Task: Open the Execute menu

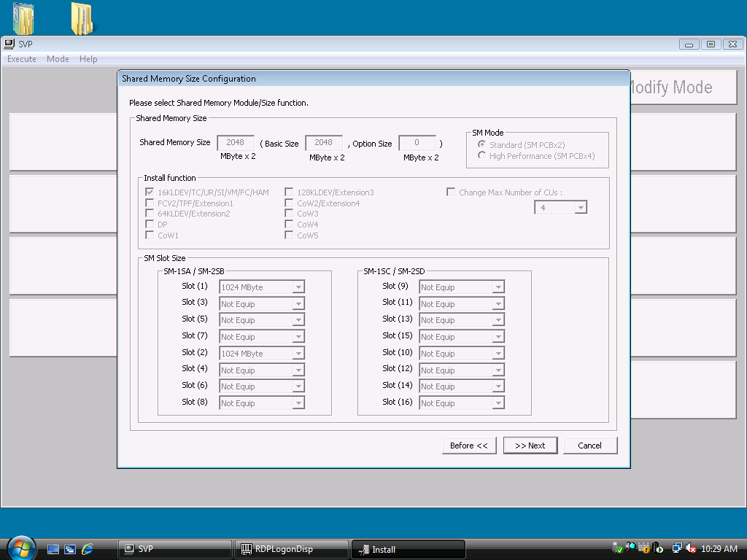Action: (22, 59)
